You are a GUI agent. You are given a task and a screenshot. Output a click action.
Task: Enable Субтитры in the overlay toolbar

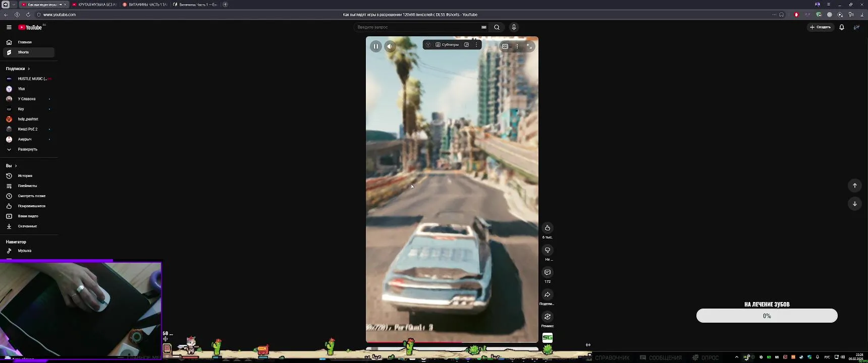[447, 45]
